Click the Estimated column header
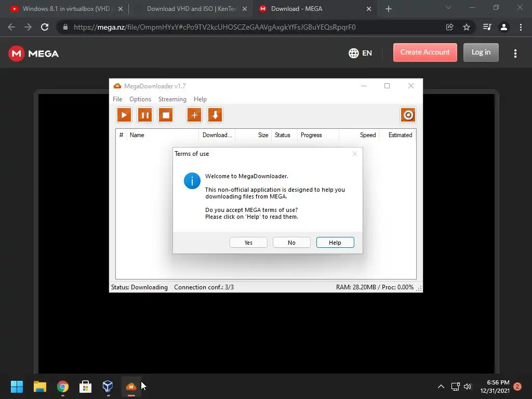The height and width of the screenshot is (399, 532). pos(397,135)
